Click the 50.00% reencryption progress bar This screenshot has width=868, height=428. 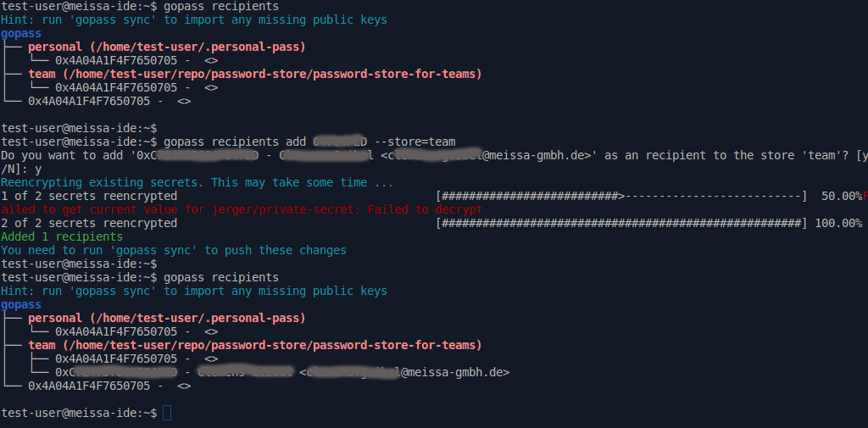pyautogui.click(x=620, y=196)
